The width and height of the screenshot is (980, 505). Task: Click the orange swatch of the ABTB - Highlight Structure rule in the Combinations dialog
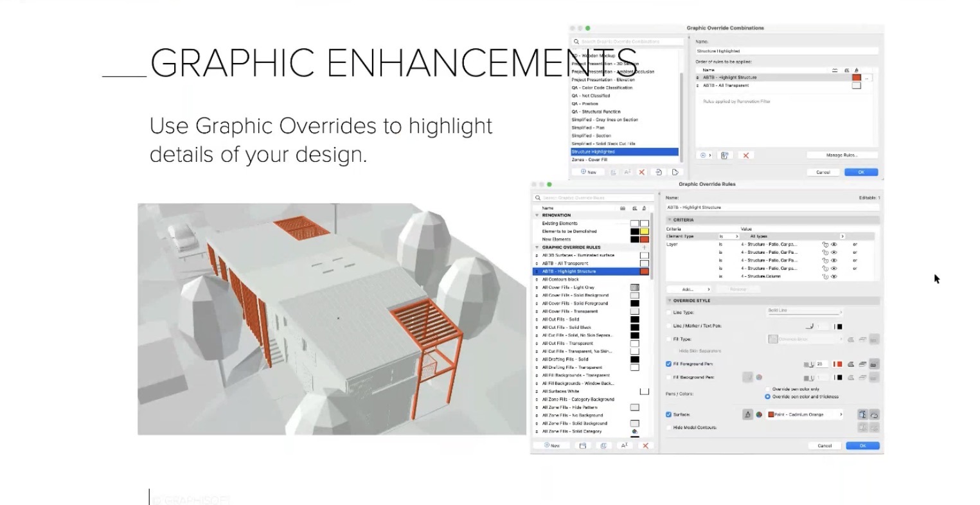pyautogui.click(x=856, y=77)
